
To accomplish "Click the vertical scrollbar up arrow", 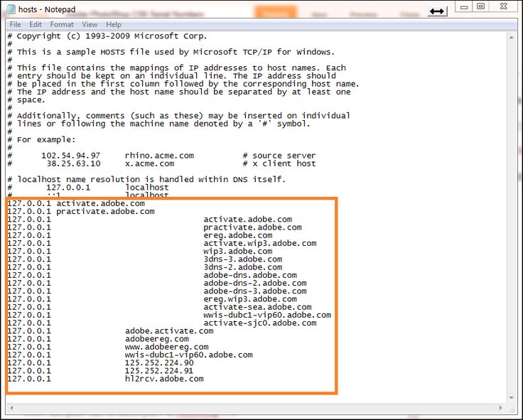I will point(512,38).
